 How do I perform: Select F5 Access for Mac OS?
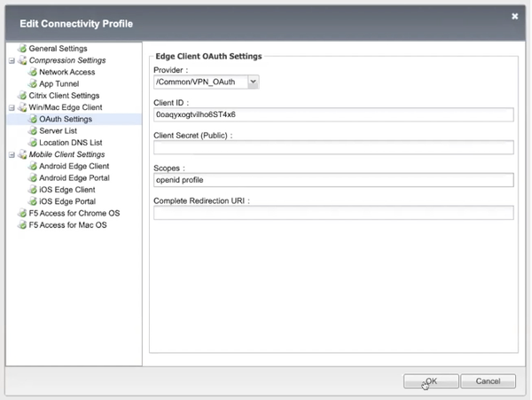click(x=67, y=225)
